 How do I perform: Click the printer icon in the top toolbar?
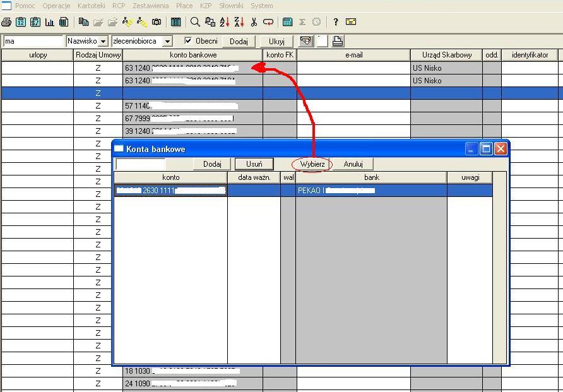coord(6,22)
